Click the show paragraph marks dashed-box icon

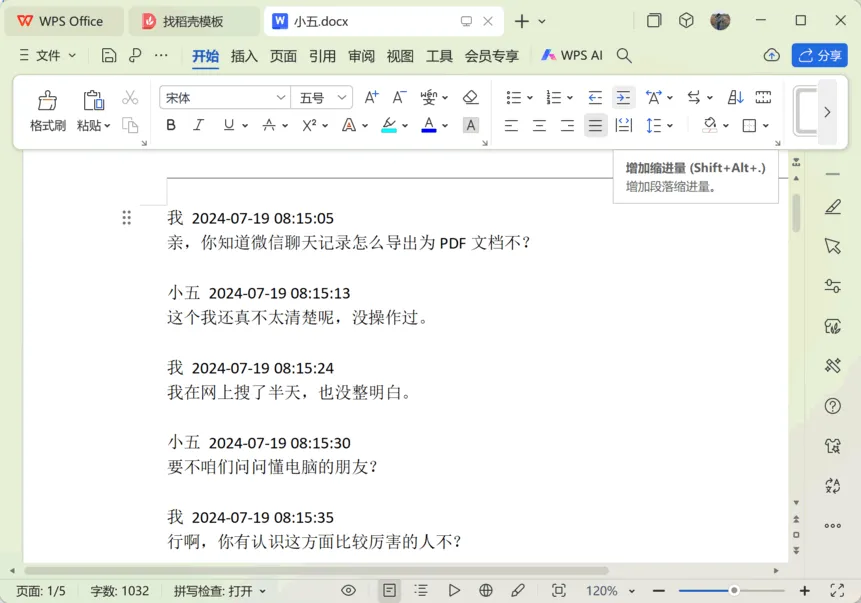point(763,98)
